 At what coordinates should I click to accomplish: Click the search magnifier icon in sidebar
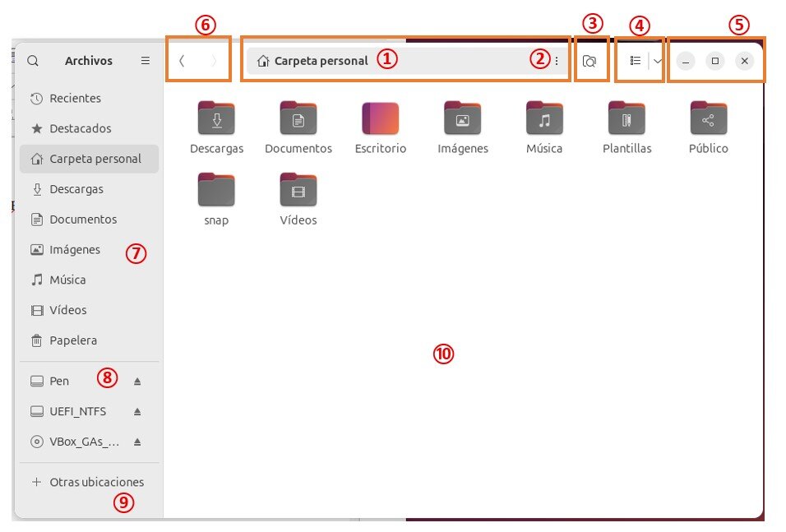point(33,61)
